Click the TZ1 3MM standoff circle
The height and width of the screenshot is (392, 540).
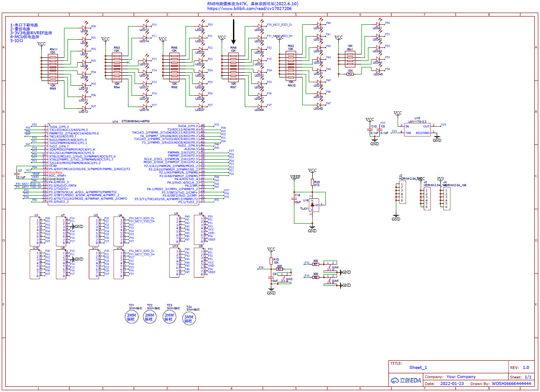click(131, 317)
